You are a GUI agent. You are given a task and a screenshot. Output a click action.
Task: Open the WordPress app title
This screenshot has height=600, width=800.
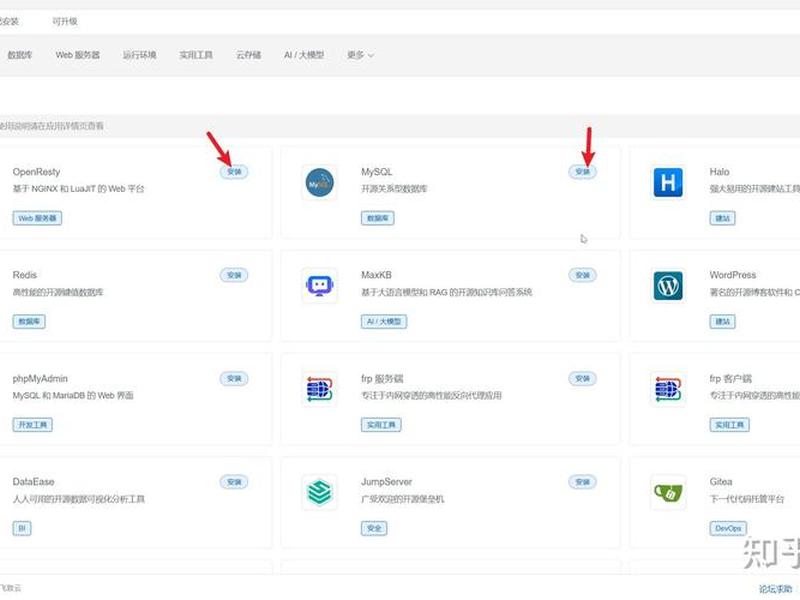733,275
